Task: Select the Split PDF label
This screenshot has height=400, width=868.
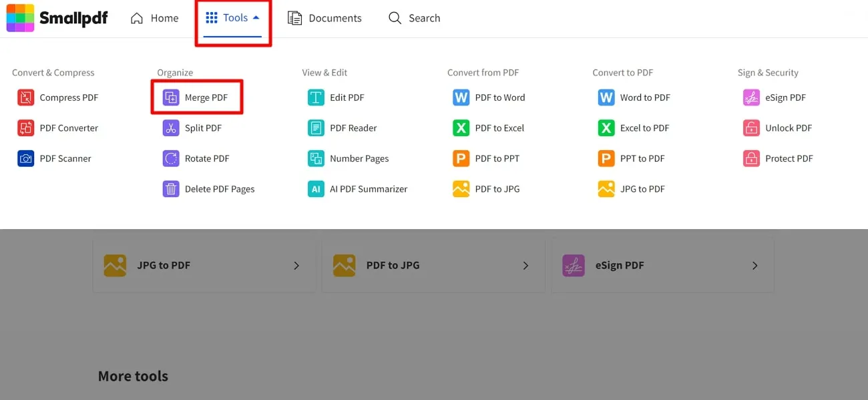Action: (203, 128)
